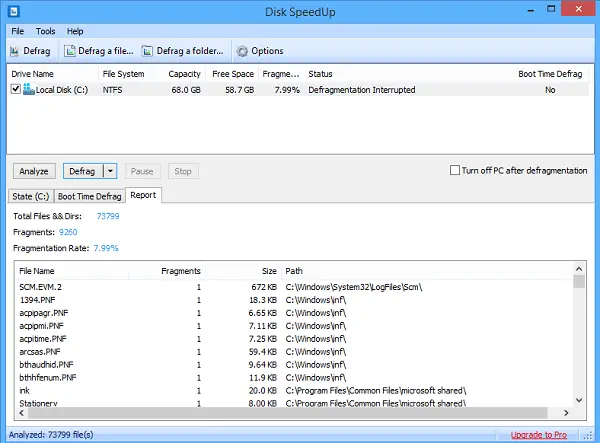The height and width of the screenshot is (443, 600).
Task: Click the Fragme... column header
Action: click(281, 74)
